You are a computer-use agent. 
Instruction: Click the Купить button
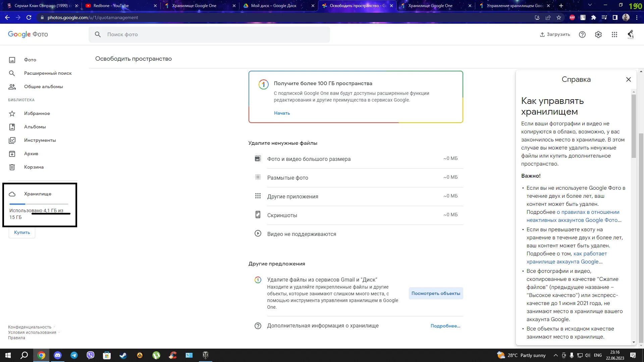[22, 233]
